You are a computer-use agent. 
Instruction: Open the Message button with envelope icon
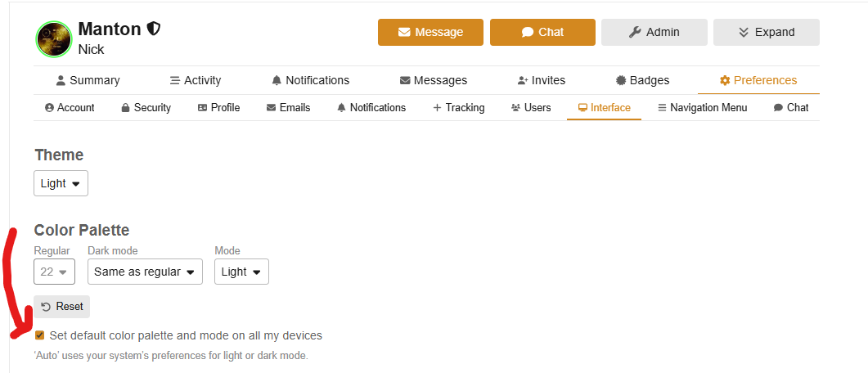click(430, 32)
